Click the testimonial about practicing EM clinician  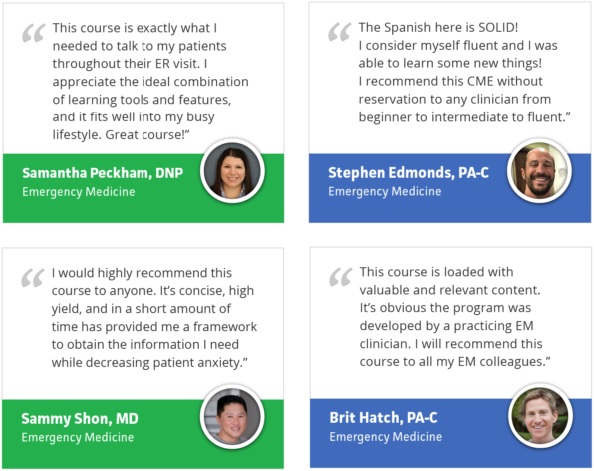pos(455,317)
